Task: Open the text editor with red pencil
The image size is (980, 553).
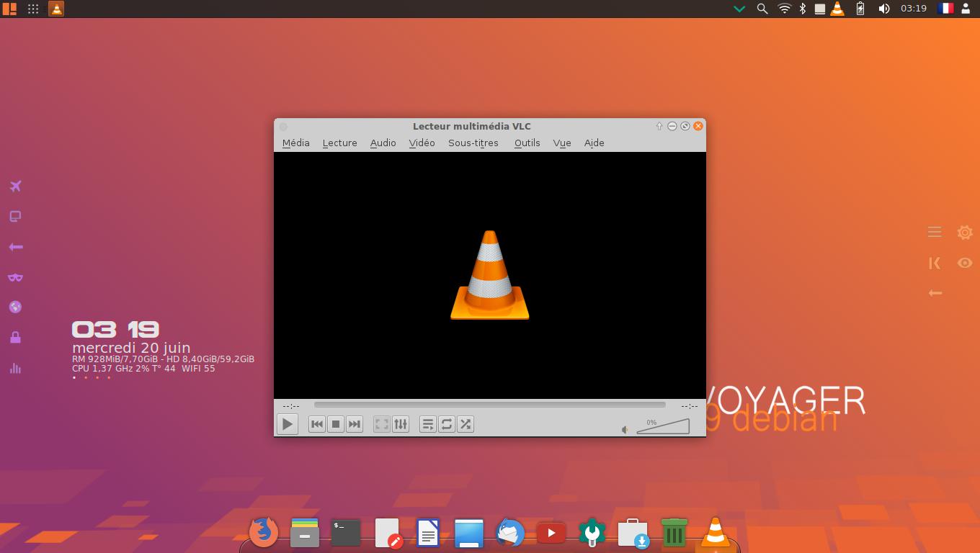Action: coord(388,534)
